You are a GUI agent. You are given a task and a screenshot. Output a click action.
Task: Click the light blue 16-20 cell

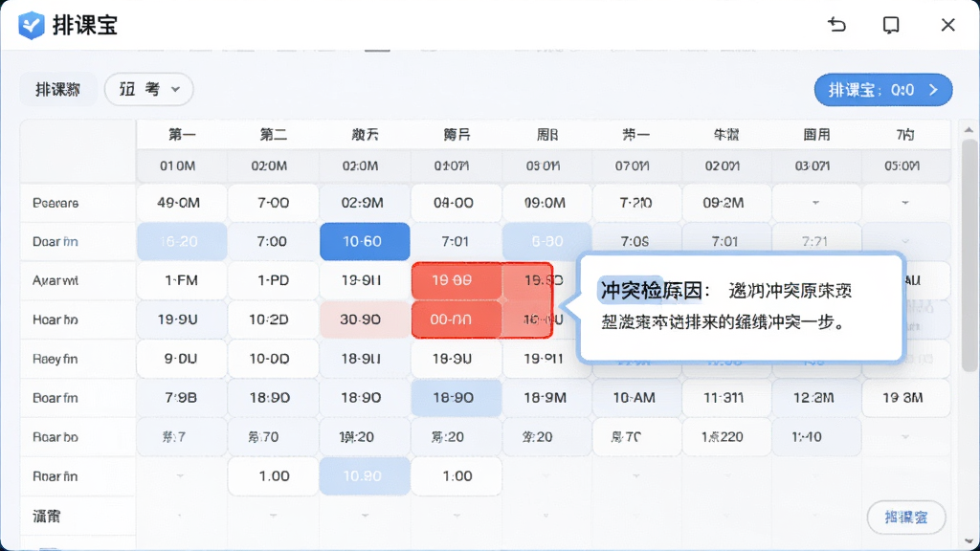(182, 241)
